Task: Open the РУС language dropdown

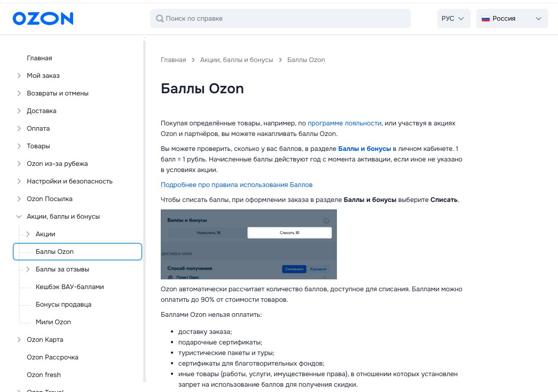Action: 453,18
